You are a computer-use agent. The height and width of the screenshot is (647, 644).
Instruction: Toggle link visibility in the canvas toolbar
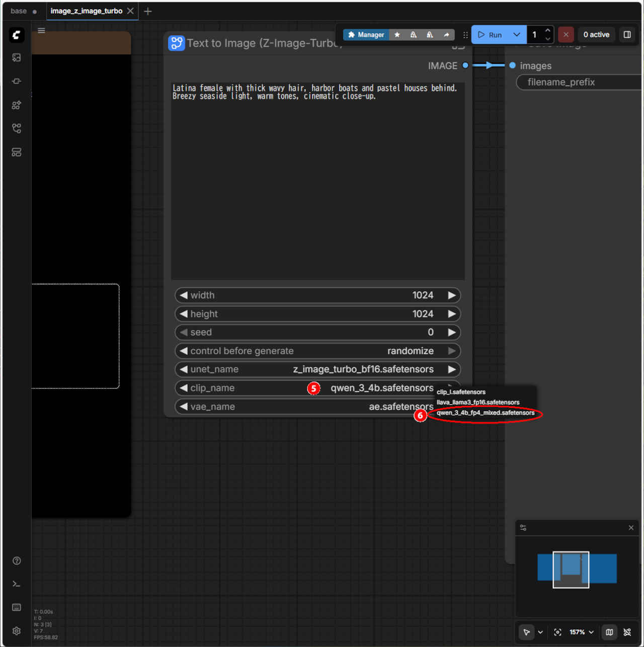tap(627, 632)
